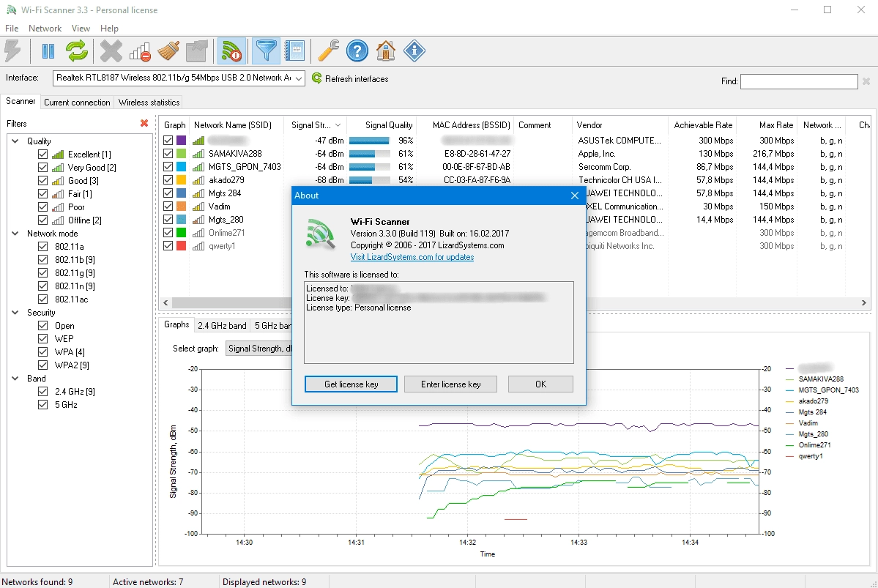
Task: Click the Wi-Fi Scanner title bar app icon
Action: [11, 10]
